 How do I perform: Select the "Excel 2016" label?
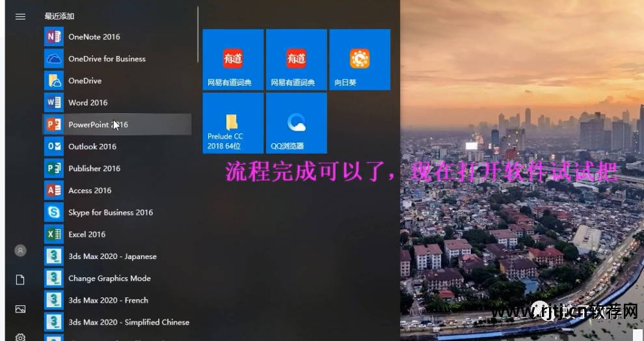click(87, 234)
